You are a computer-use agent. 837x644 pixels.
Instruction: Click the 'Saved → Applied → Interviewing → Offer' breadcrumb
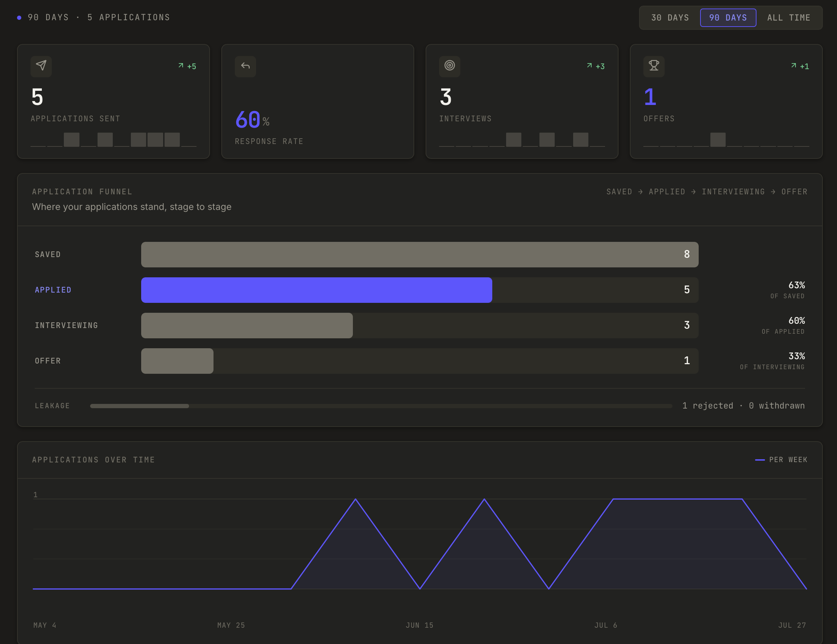coord(707,191)
